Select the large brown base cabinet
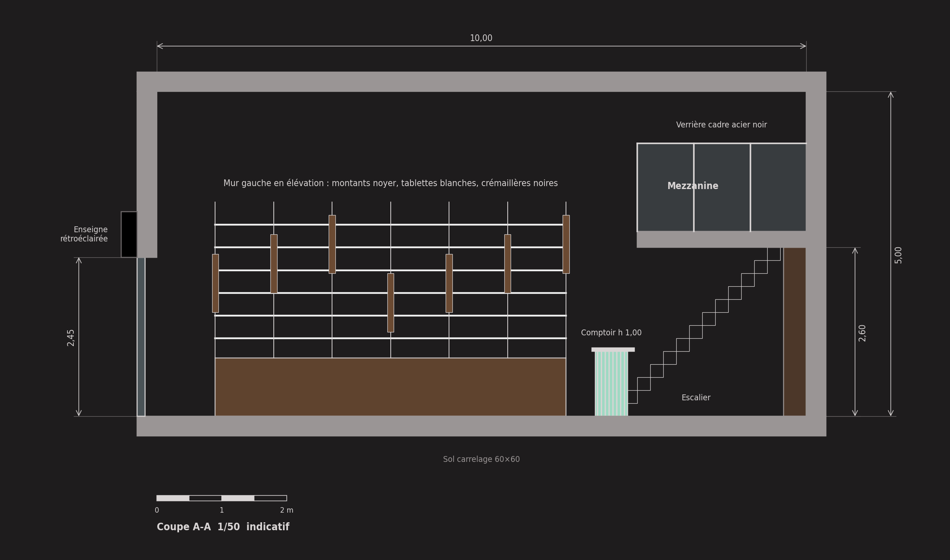 coord(390,387)
